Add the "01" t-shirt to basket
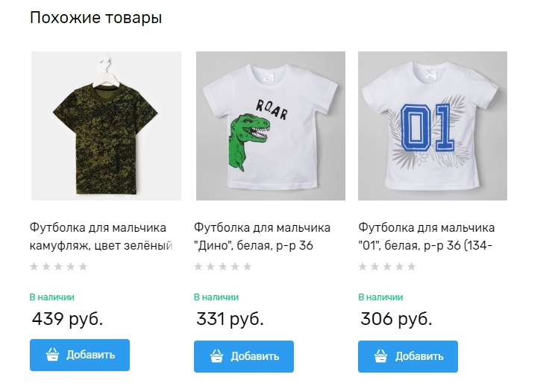552x392 pixels. tap(408, 356)
